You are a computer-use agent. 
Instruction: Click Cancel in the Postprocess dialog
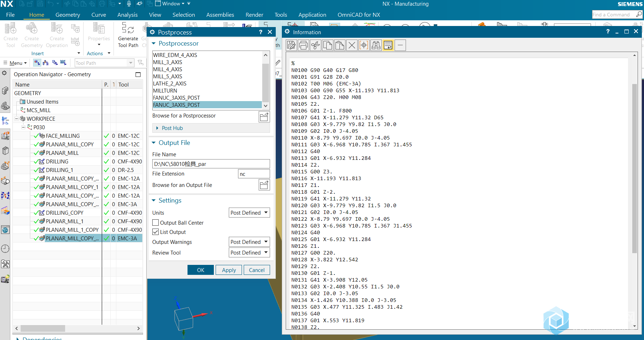pos(257,270)
